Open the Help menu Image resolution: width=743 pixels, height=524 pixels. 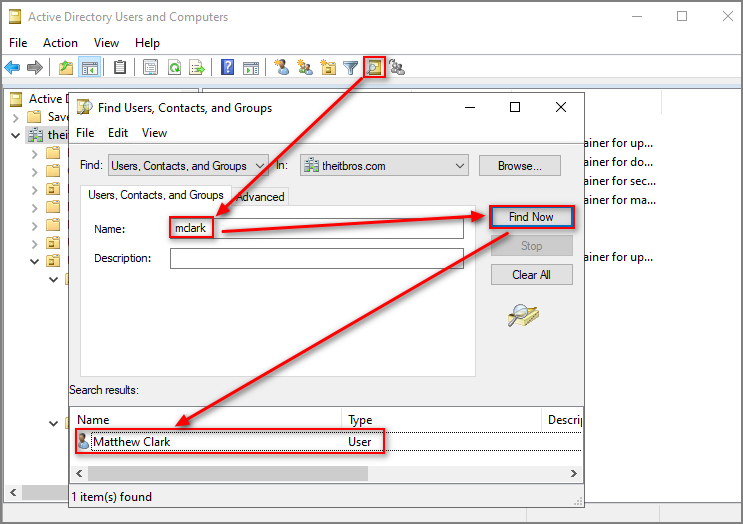click(147, 43)
